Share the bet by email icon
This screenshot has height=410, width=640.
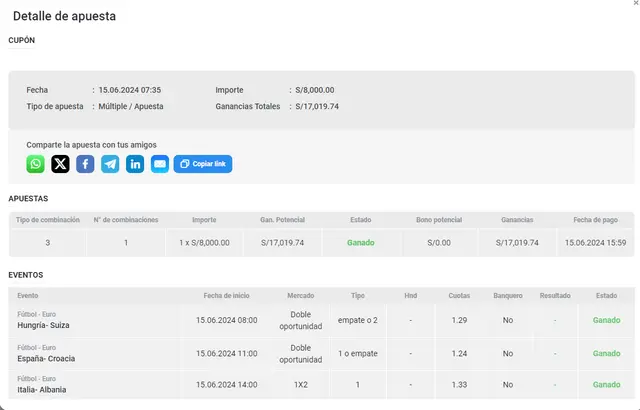[x=160, y=164]
